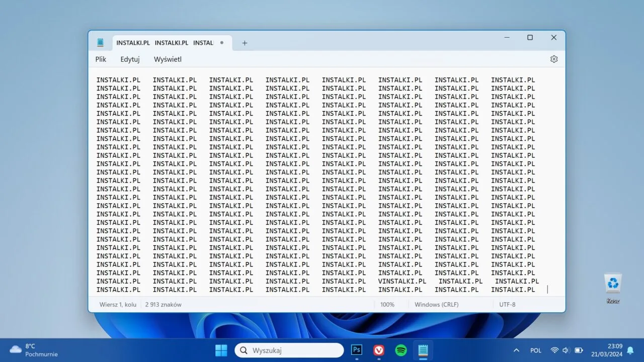Open Wi-Fi network settings icon
Screen dimensions: 644x362
[x=554, y=350]
